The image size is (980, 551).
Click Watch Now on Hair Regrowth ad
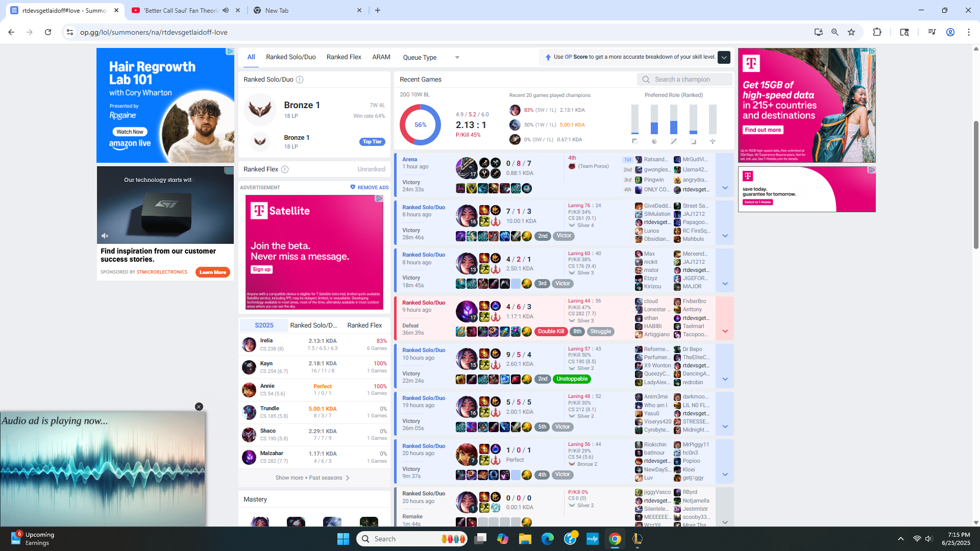click(130, 132)
